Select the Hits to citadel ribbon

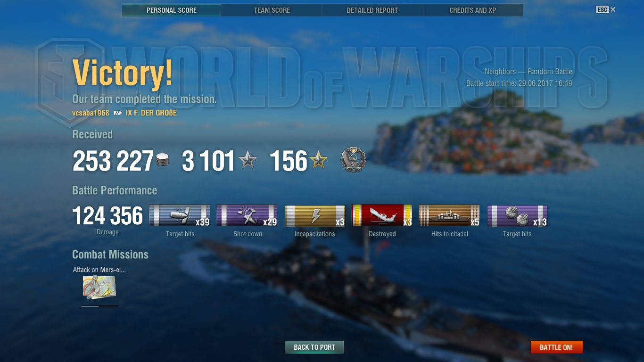[449, 215]
